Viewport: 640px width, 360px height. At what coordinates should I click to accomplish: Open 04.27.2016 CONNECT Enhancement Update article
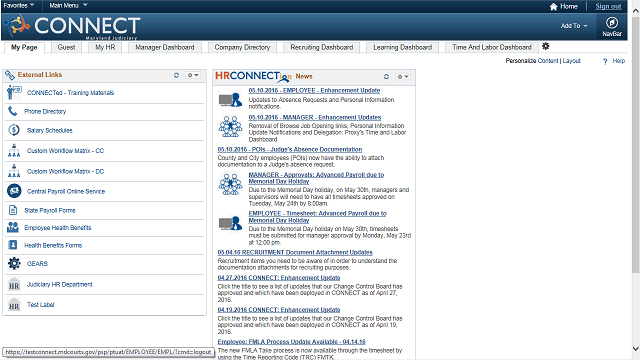pos(279,278)
